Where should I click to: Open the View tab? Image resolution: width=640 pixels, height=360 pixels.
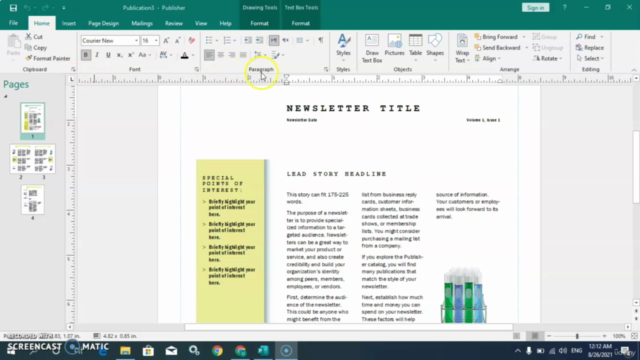(201, 23)
